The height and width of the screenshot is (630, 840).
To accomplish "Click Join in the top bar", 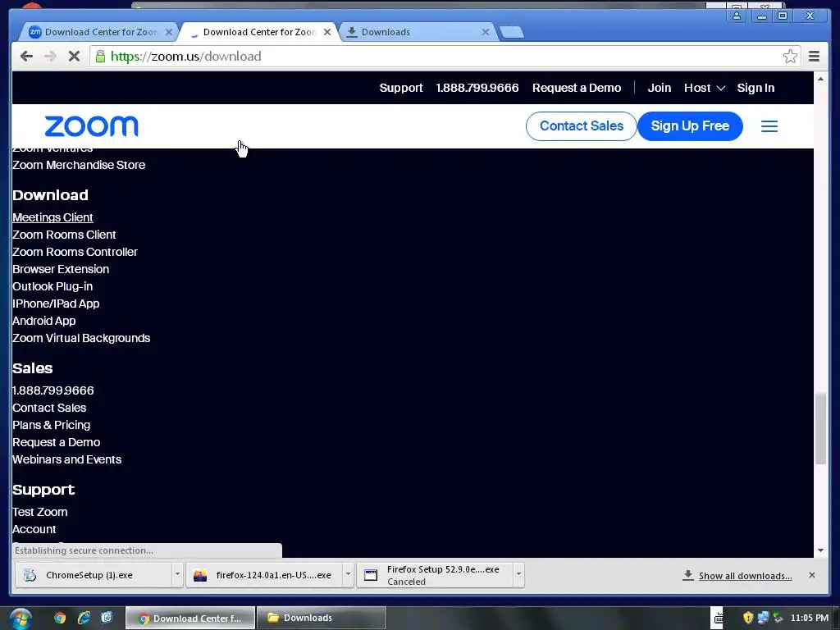I will (x=659, y=88).
